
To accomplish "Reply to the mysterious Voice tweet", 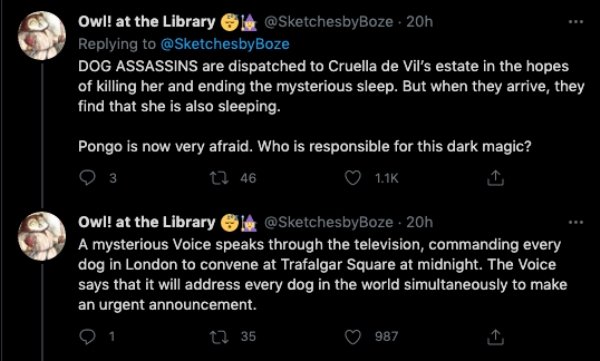I will pyautogui.click(x=87, y=336).
